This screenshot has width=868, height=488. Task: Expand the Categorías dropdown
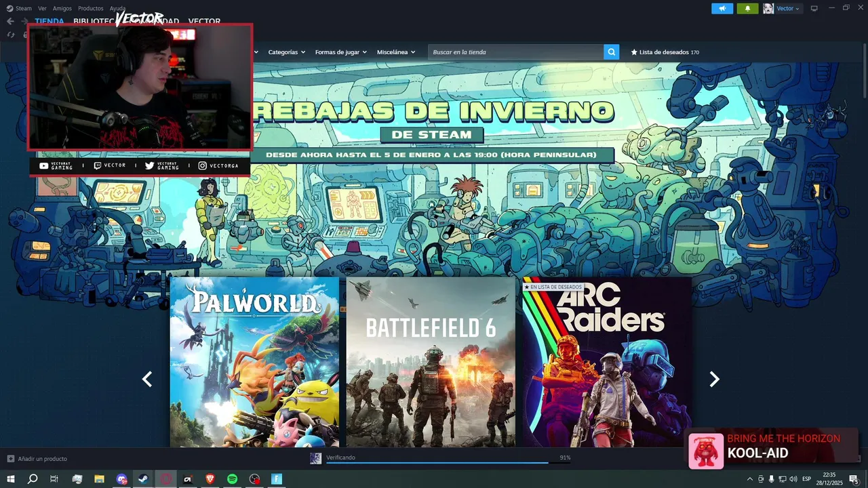pyautogui.click(x=286, y=52)
